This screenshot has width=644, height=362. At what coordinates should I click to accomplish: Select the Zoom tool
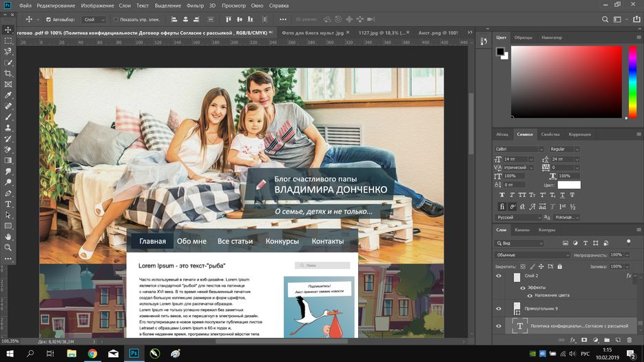[8, 248]
